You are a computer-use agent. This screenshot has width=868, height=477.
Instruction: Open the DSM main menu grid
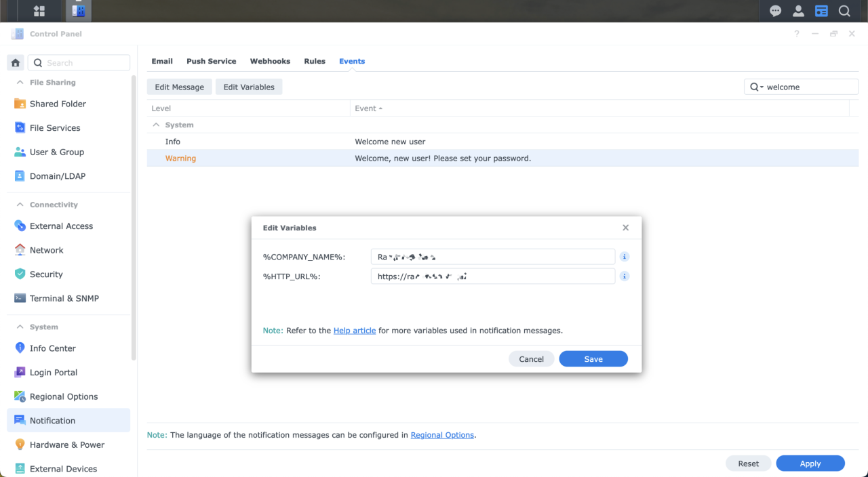pyautogui.click(x=38, y=10)
